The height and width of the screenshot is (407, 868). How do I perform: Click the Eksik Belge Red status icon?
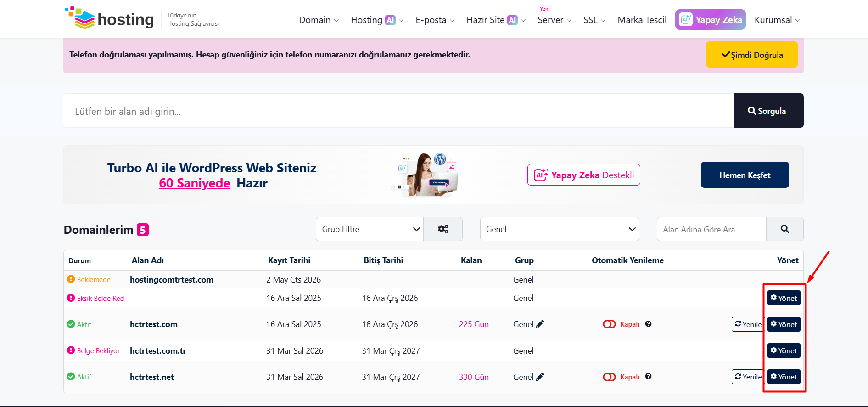pos(71,298)
